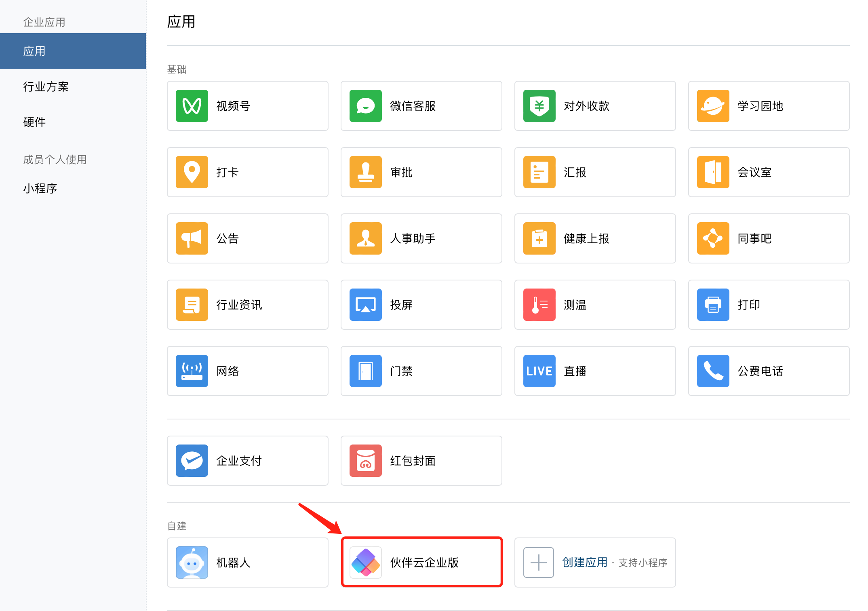Click the 测温 thermometer icon
868x611 pixels.
539,305
